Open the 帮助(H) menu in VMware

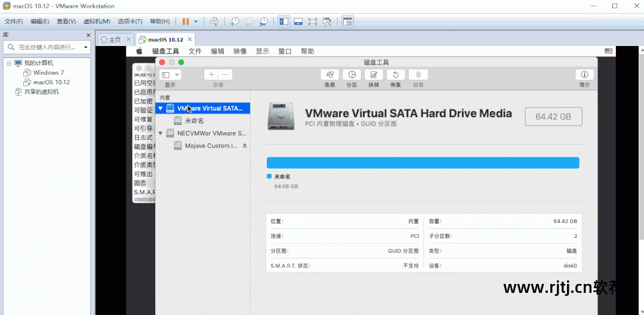point(159,22)
